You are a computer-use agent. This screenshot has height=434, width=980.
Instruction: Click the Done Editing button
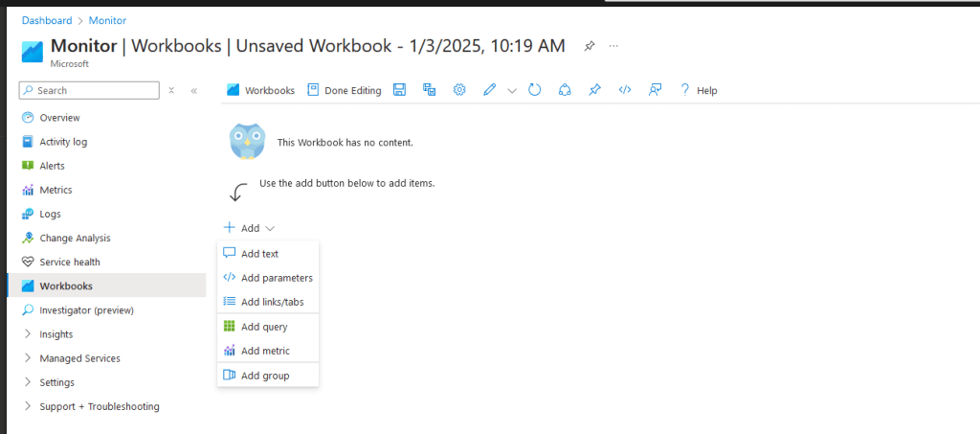point(344,90)
